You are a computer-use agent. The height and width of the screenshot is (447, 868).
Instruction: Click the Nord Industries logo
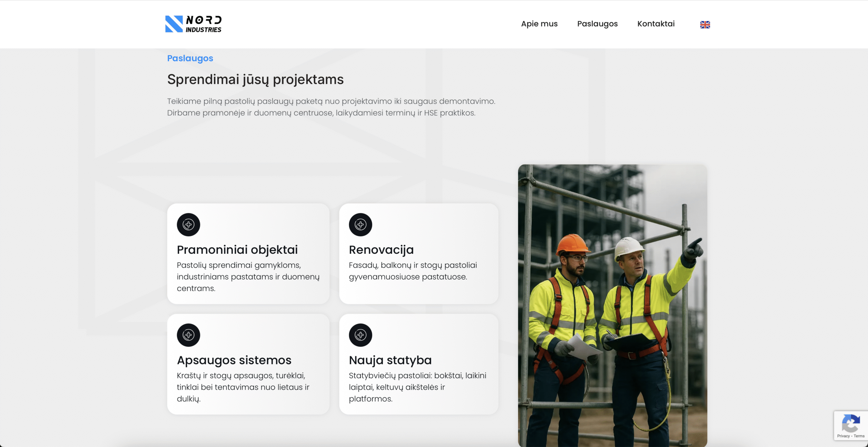(193, 24)
